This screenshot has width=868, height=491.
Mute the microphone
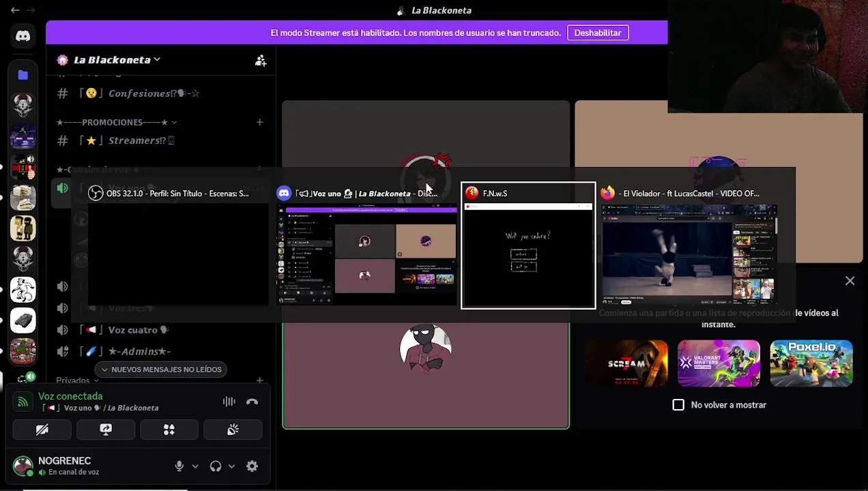(x=179, y=466)
